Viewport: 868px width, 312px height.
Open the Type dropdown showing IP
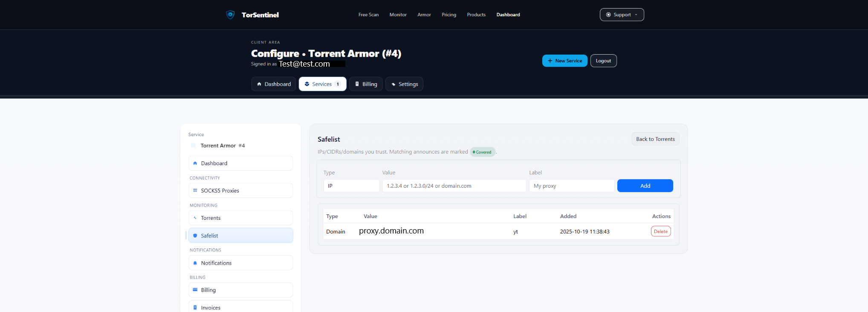[x=351, y=186]
